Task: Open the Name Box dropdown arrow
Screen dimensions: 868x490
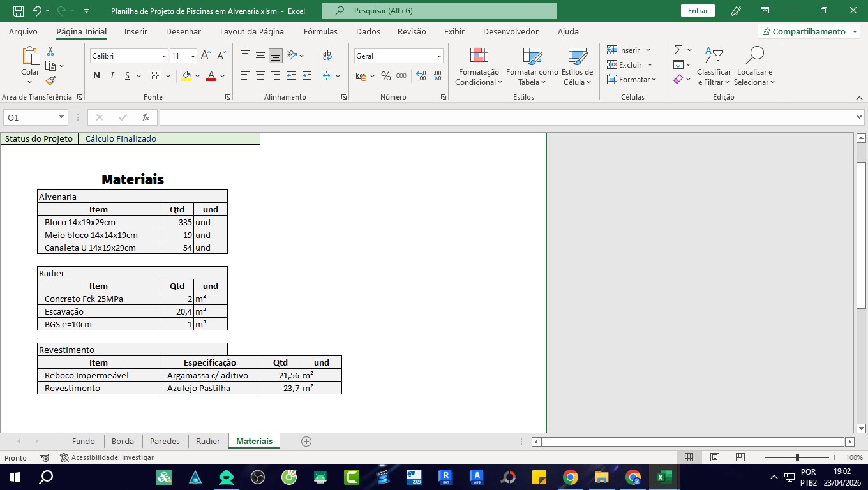Action: (61, 117)
